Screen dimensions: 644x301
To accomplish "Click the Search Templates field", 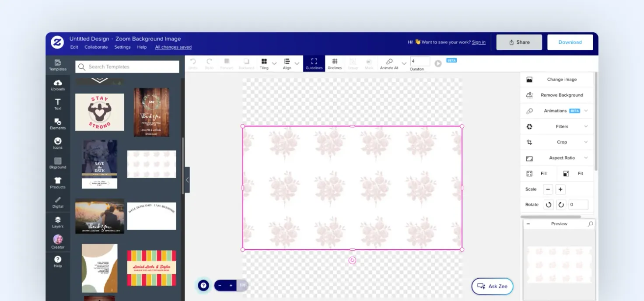I will pos(127,66).
